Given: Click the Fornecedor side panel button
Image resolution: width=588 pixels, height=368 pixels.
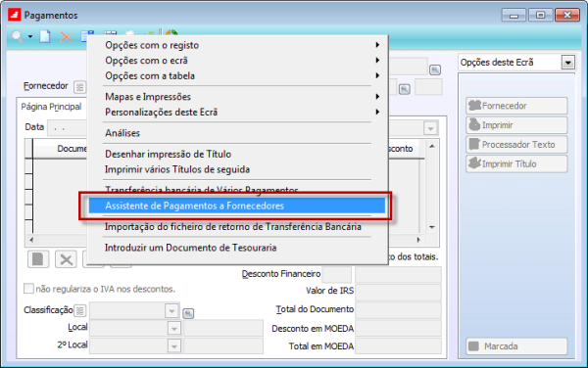Looking at the screenshot, I should pyautogui.click(x=516, y=106).
